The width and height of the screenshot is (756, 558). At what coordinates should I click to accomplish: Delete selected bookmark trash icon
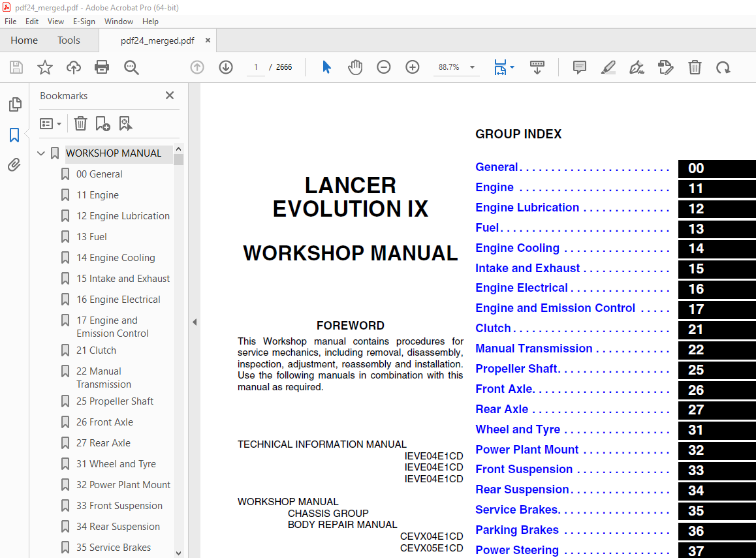(x=80, y=124)
